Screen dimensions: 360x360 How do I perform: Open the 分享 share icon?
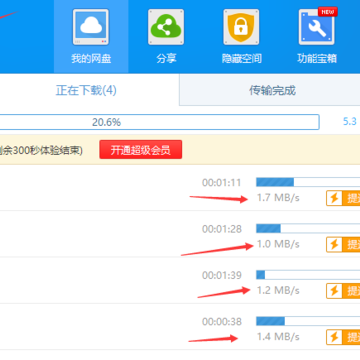[166, 27]
